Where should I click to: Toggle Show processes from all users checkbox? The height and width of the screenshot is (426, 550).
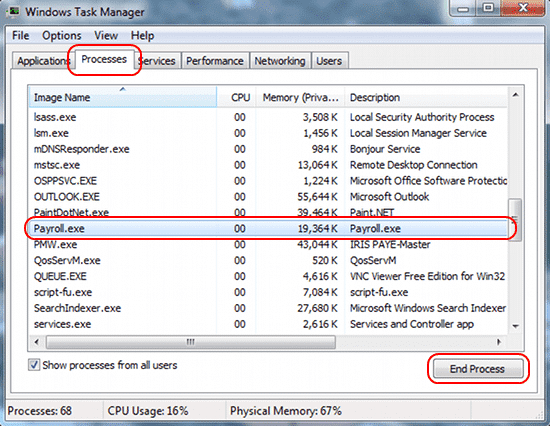(34, 365)
